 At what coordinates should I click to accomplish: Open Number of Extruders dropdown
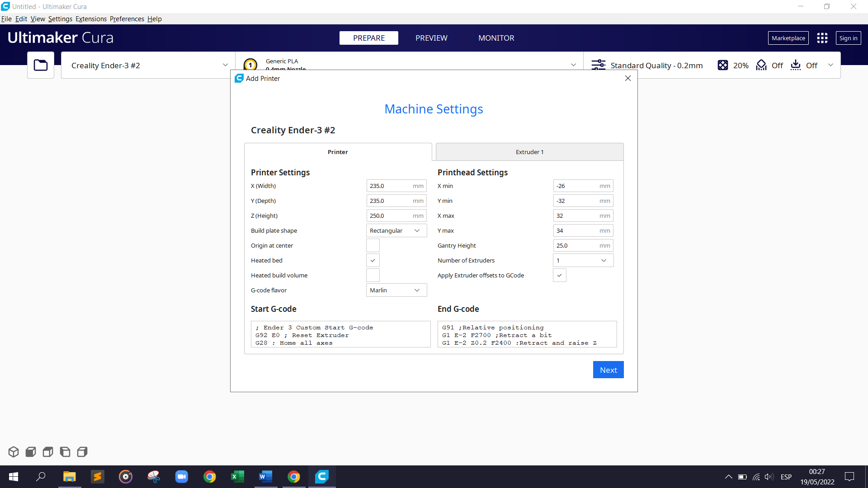[583, 260]
